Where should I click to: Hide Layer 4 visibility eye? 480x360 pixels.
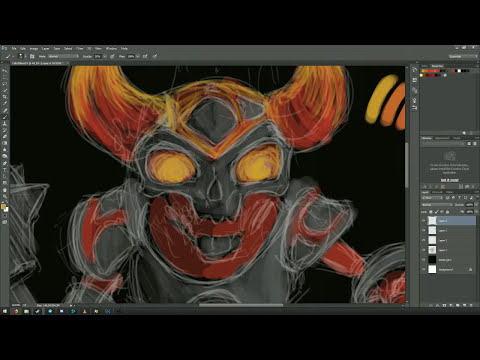[x=423, y=220]
